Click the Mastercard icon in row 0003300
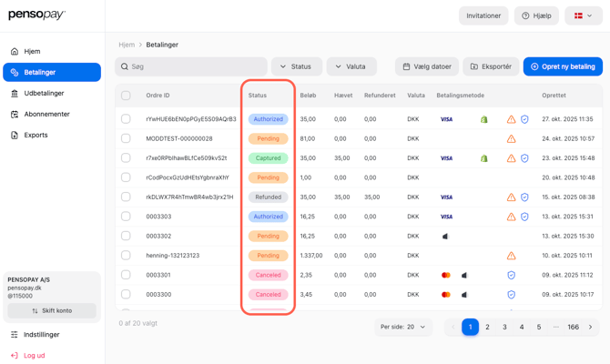The height and width of the screenshot is (364, 610). click(446, 295)
